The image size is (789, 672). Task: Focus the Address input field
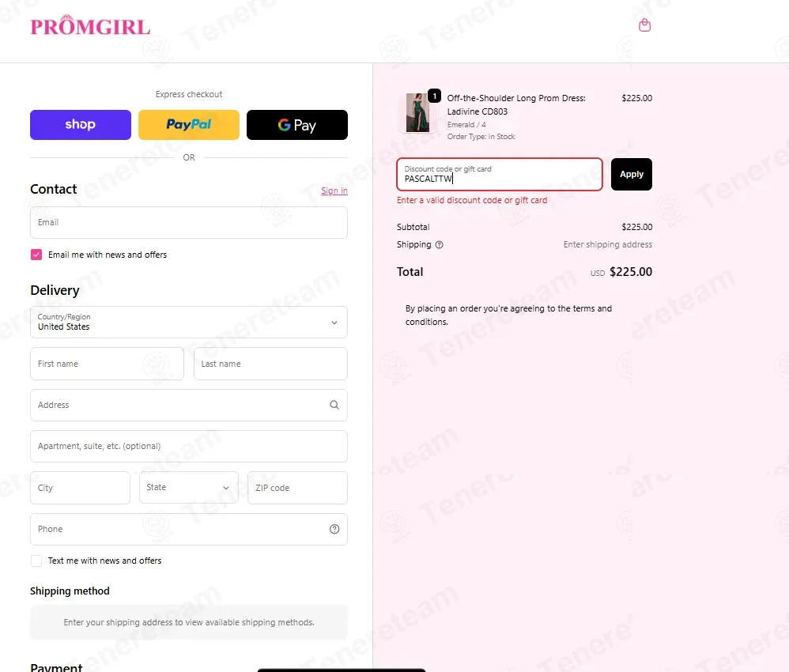(189, 405)
